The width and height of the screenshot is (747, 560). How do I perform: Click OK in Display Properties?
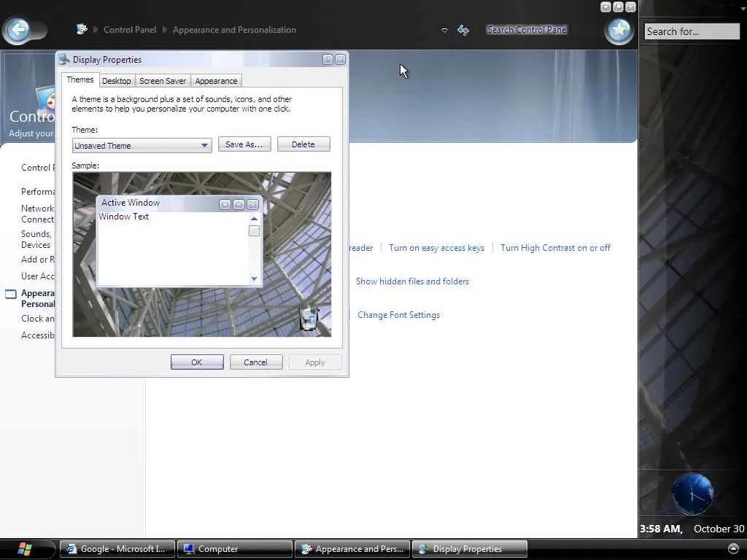[x=197, y=362]
